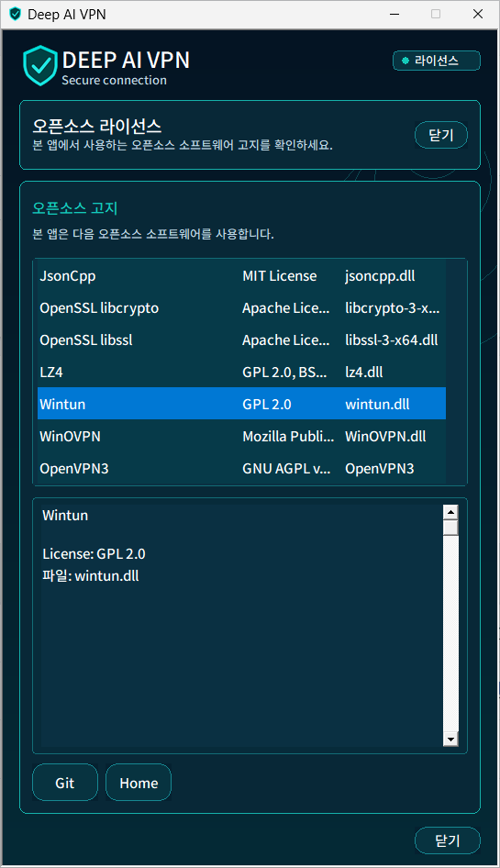The height and width of the screenshot is (868, 500).
Task: Minimize the Deep AI VPN window
Action: [394, 15]
